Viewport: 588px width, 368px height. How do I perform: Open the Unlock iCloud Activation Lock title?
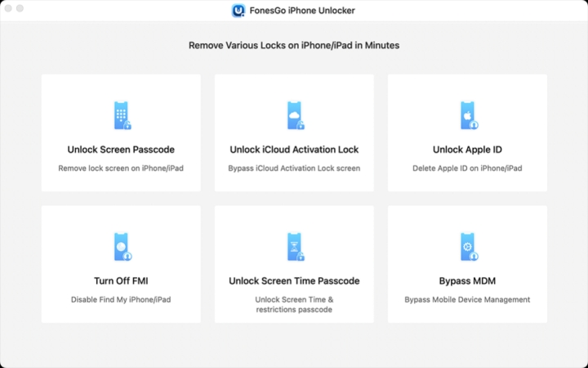(294, 150)
